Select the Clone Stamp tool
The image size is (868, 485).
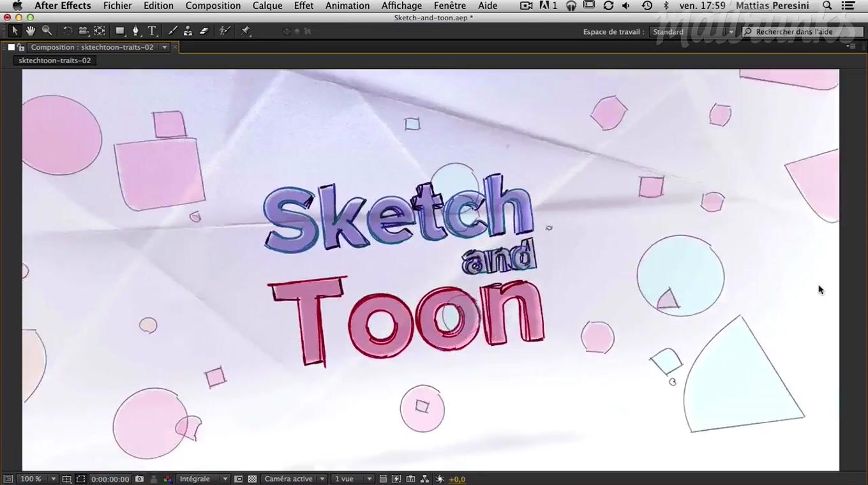click(188, 31)
